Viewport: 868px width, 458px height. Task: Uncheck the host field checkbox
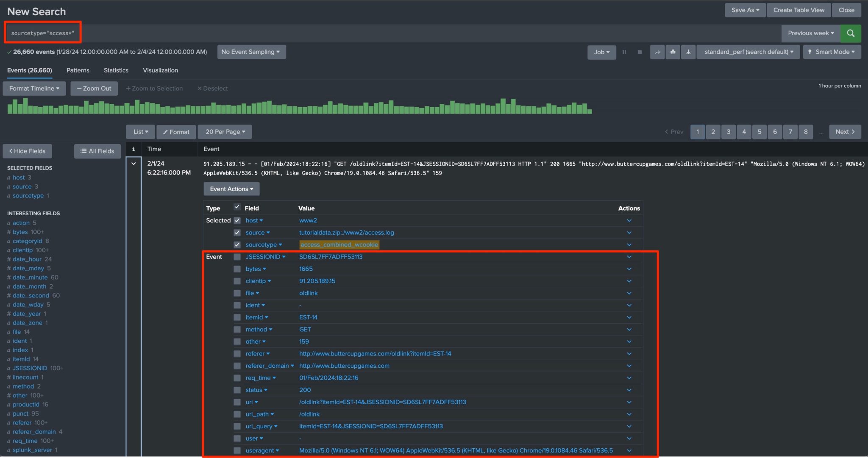(x=237, y=220)
